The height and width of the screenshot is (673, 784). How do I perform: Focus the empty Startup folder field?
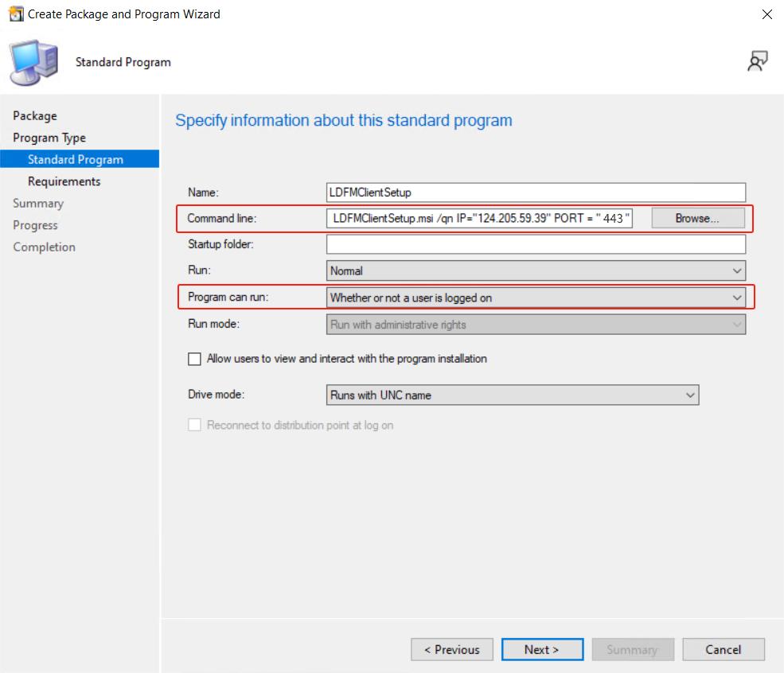tap(536, 244)
